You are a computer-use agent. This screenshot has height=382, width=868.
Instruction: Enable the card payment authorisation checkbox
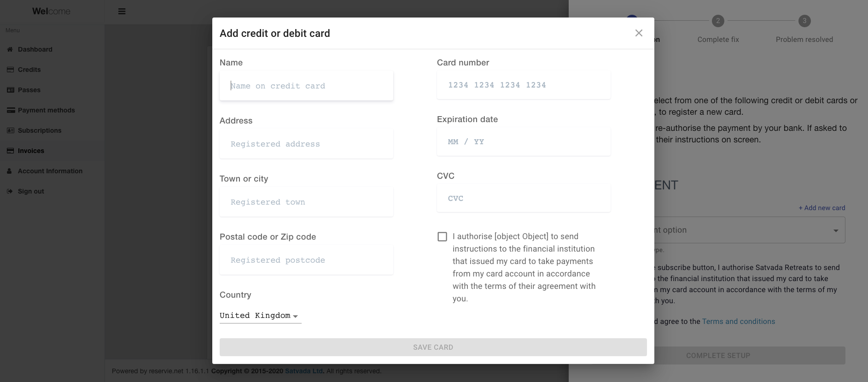[442, 236]
